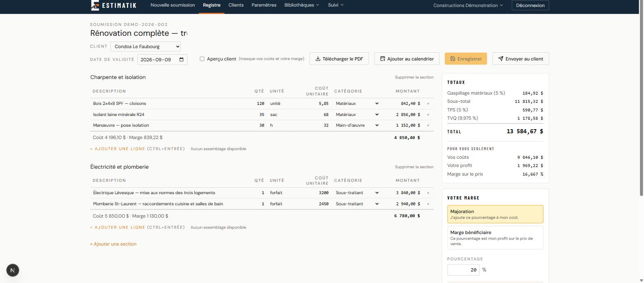The height and width of the screenshot is (283, 644).
Task: Click the calendar icon in date field
Action: (182, 59)
